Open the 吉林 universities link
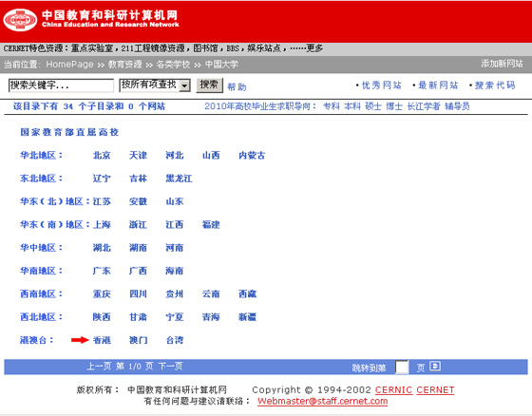Viewport: 532px width, 416px height. [x=138, y=179]
